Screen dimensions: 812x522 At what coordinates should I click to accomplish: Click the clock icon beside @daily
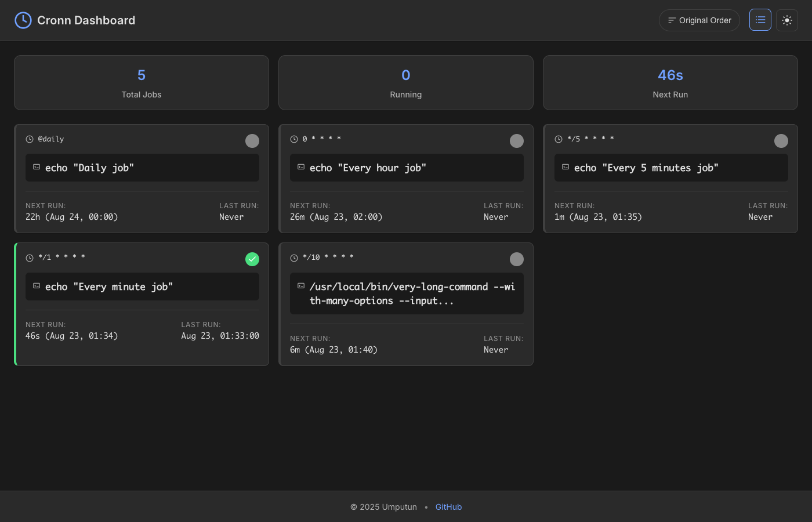[30, 139]
